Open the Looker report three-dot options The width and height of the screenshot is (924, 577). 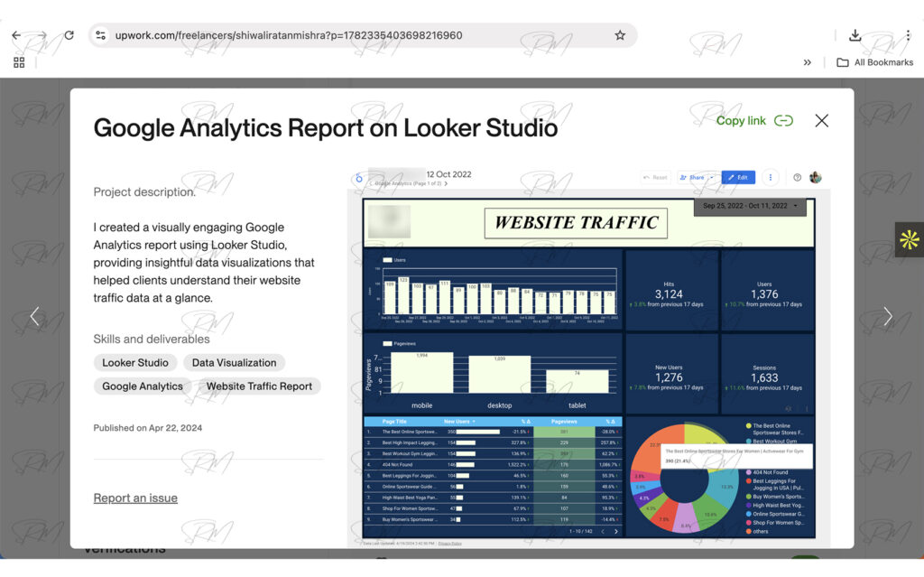(x=771, y=177)
